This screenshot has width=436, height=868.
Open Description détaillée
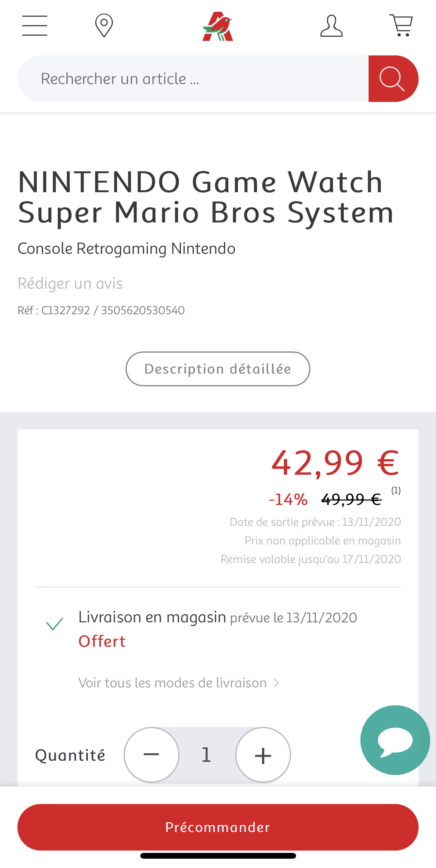pos(218,369)
